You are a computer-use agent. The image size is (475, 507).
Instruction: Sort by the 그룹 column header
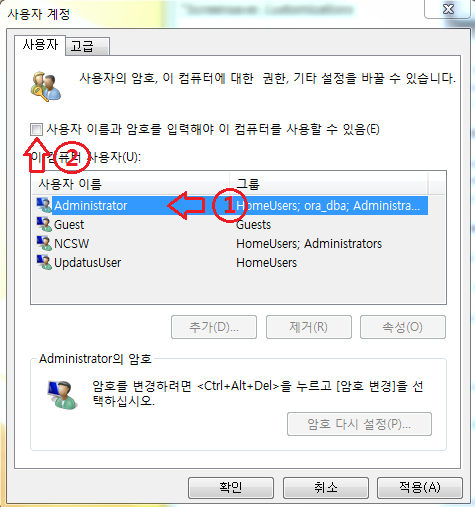tap(329, 184)
